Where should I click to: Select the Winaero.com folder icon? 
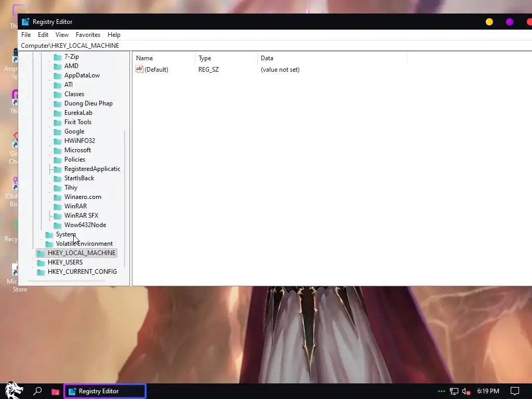tap(58, 197)
